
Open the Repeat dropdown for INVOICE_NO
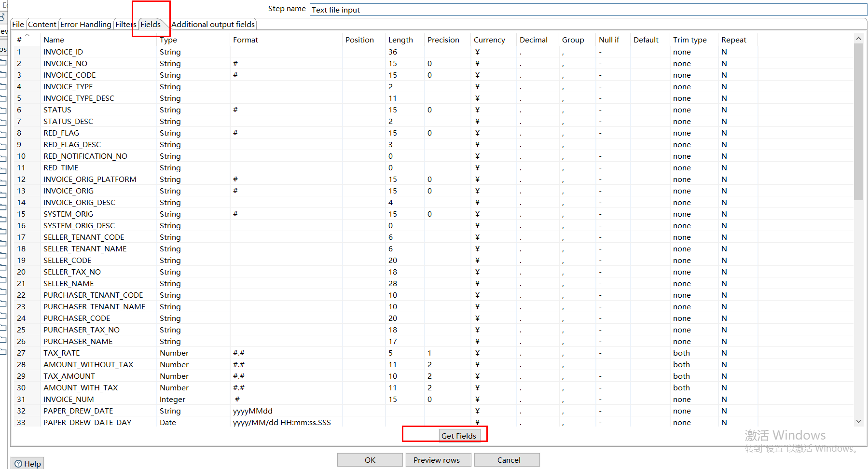pyautogui.click(x=737, y=63)
